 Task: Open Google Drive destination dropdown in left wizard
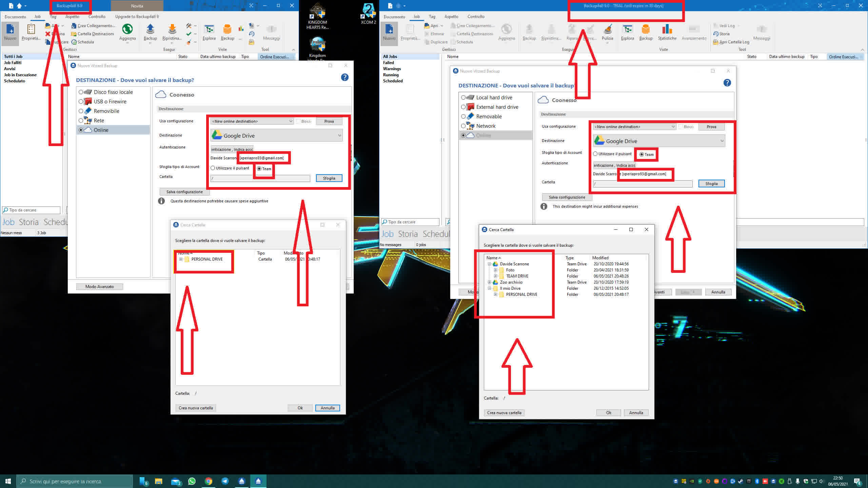(x=277, y=136)
